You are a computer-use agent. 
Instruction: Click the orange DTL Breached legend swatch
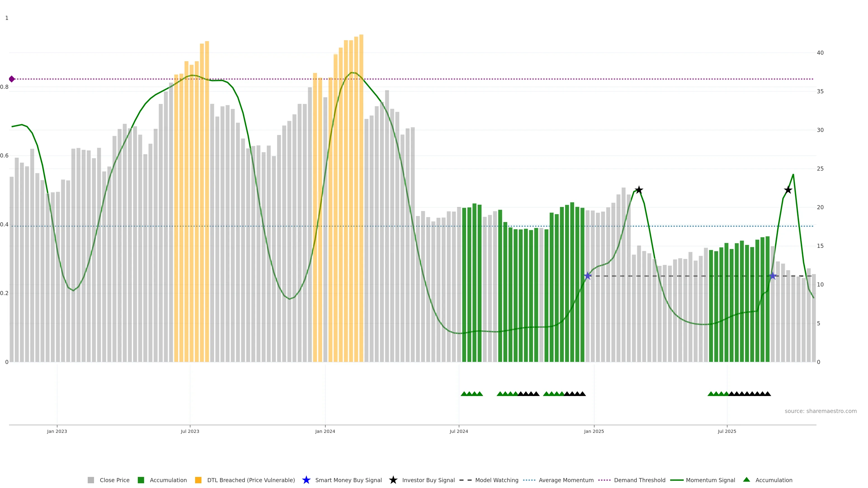(x=198, y=480)
